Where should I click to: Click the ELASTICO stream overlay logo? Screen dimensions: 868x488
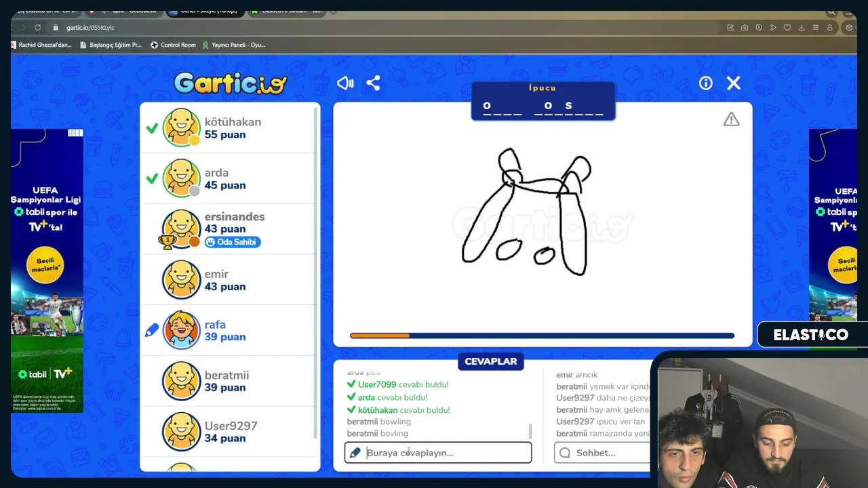click(811, 335)
